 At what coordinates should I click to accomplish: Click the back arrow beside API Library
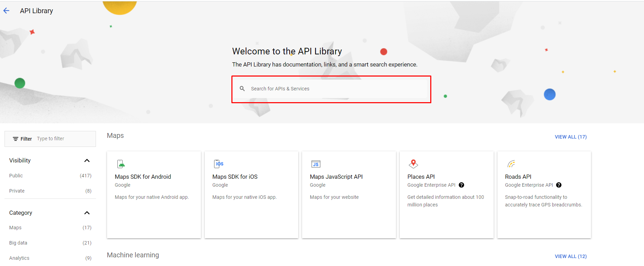point(6,11)
